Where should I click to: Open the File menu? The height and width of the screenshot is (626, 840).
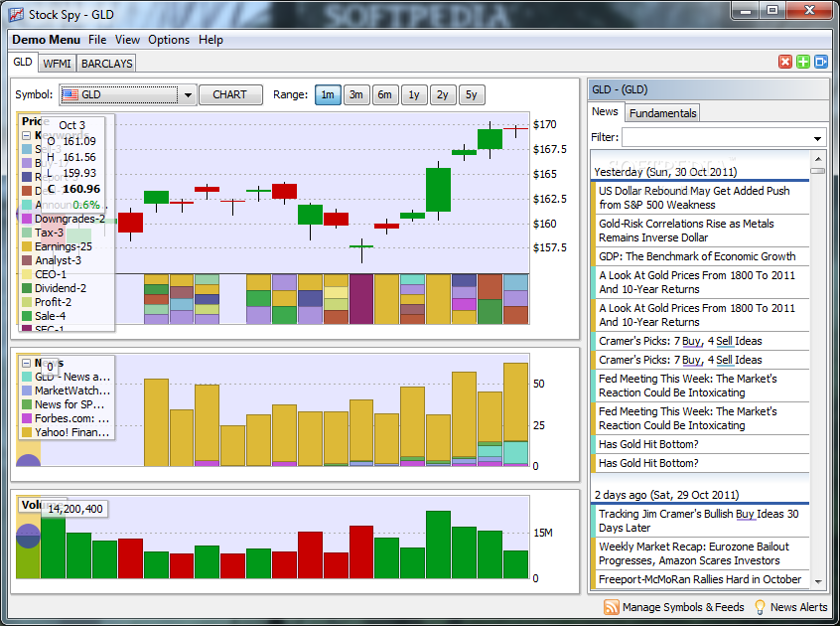[97, 40]
